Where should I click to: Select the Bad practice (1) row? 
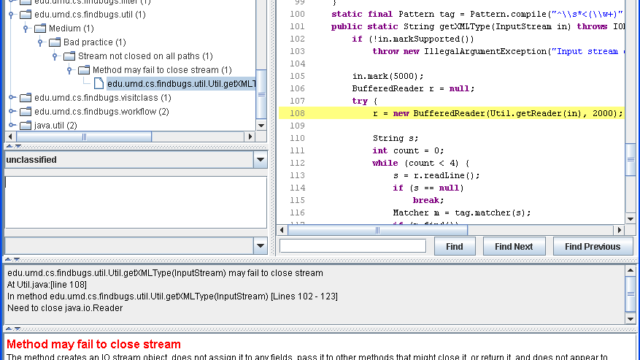point(95,42)
